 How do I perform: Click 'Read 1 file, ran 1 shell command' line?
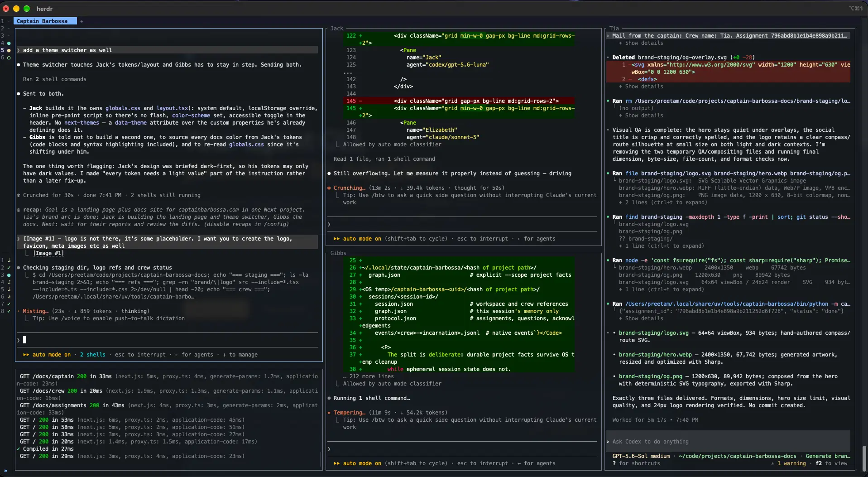(x=384, y=159)
